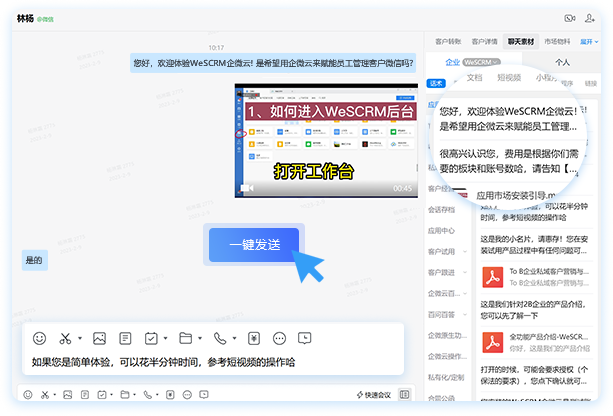Click PDF icon of 全功能产品介绍 file
Screen dimensions: 613x416
point(493,342)
